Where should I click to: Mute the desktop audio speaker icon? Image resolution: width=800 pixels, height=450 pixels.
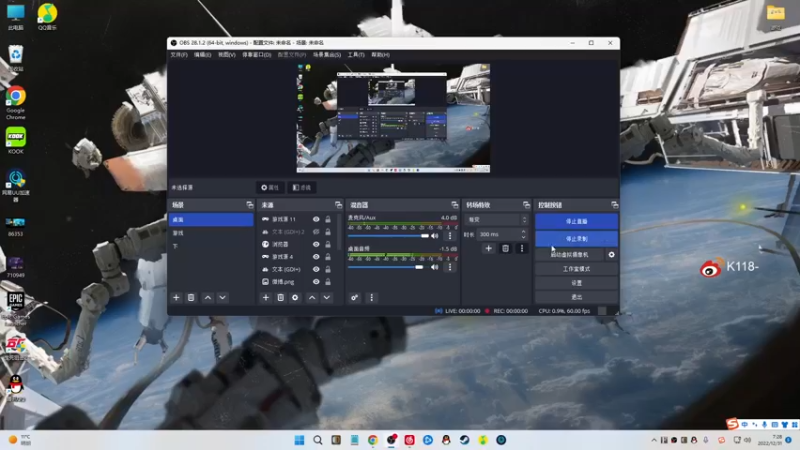435,267
